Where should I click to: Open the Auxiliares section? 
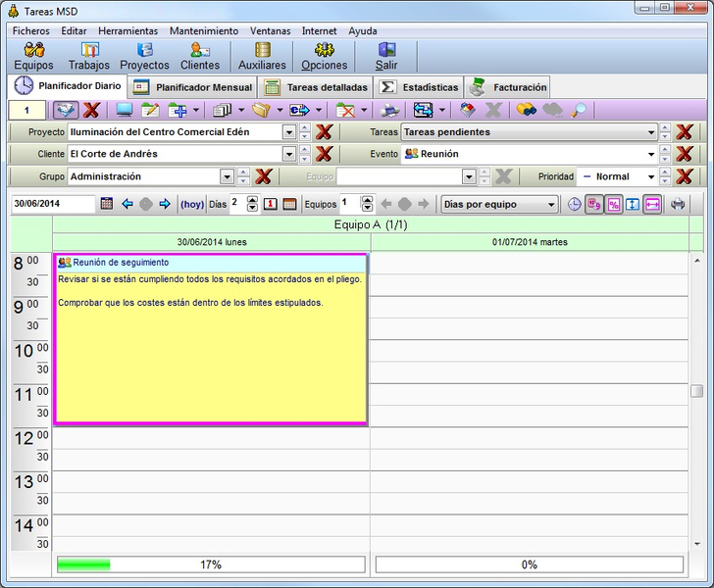point(262,57)
